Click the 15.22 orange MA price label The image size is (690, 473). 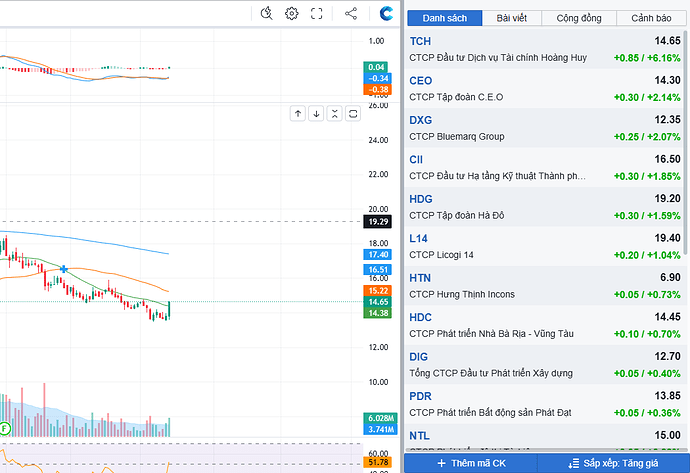pos(378,290)
